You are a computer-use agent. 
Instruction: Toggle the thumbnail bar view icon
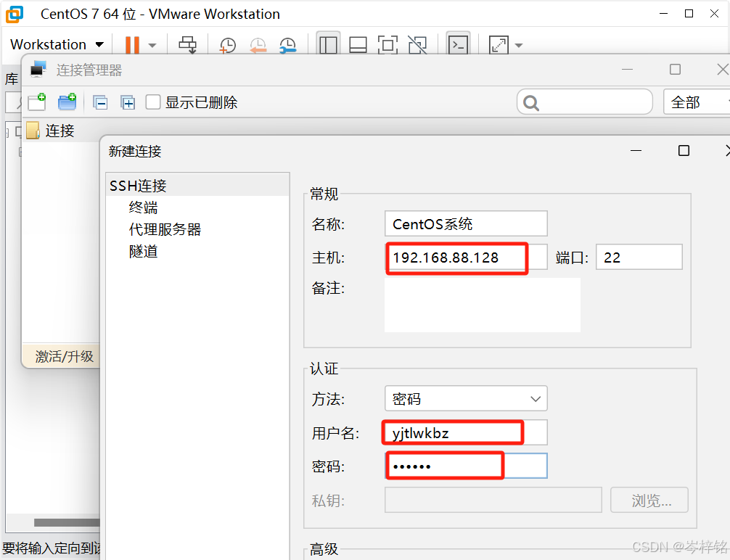[358, 45]
